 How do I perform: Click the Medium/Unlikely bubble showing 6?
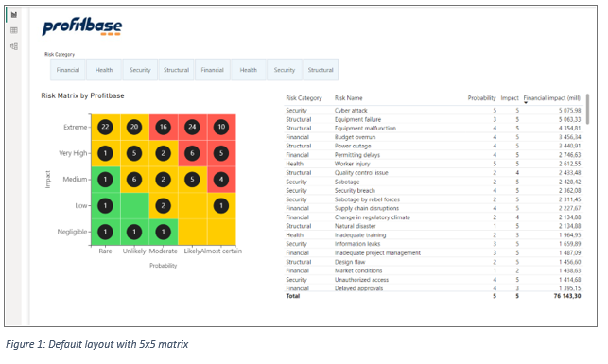(134, 180)
